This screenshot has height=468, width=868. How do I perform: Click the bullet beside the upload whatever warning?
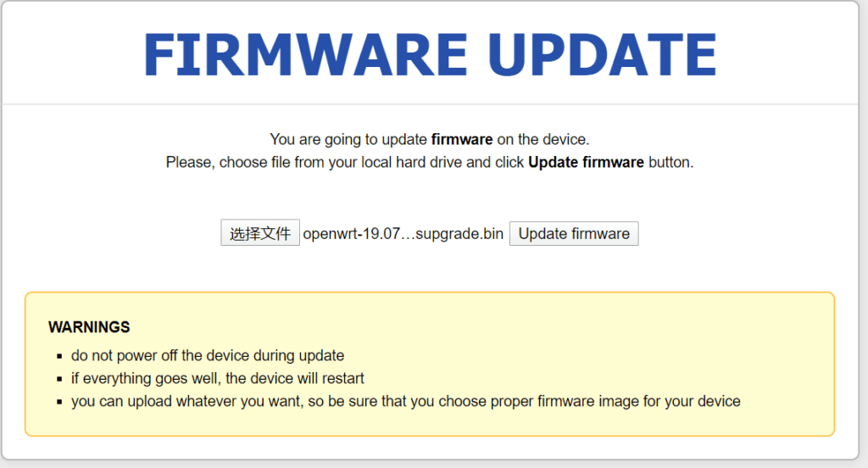(x=60, y=402)
